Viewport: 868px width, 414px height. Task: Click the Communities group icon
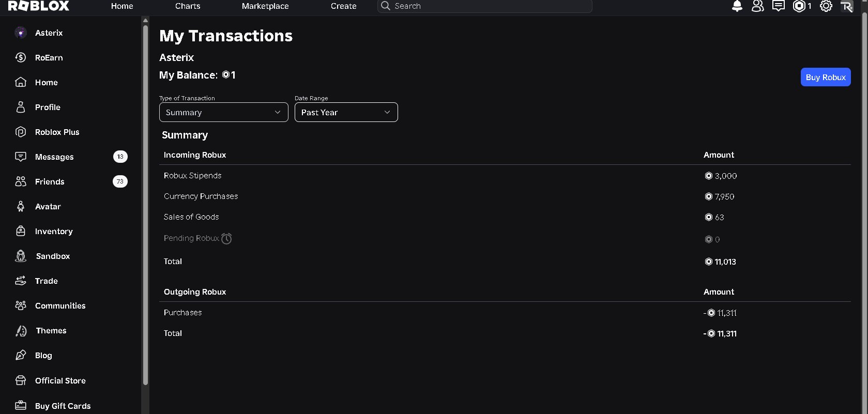click(21, 305)
